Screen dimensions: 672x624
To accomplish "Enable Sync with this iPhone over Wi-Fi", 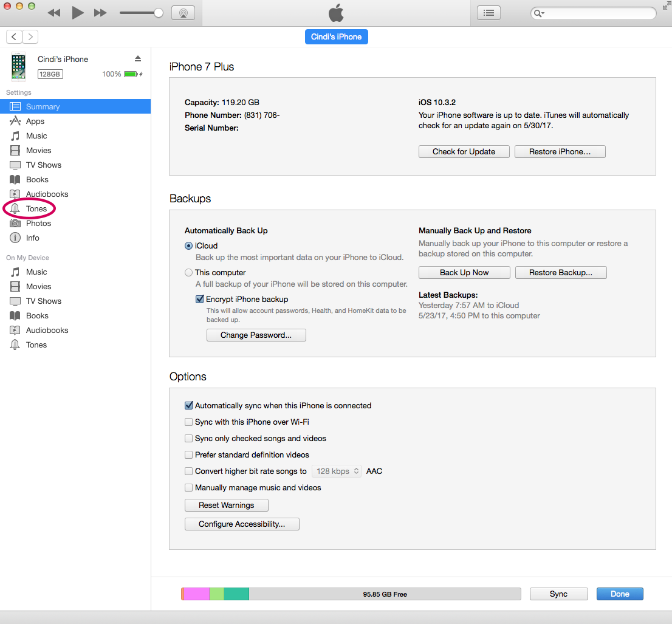I will pos(188,422).
